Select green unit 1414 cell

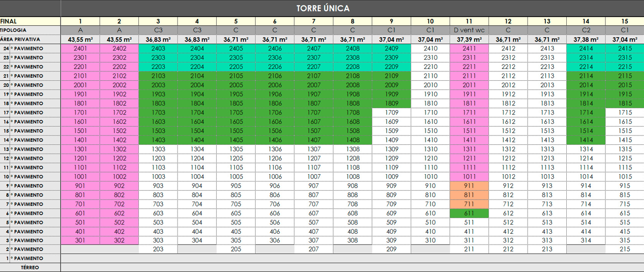(585, 140)
